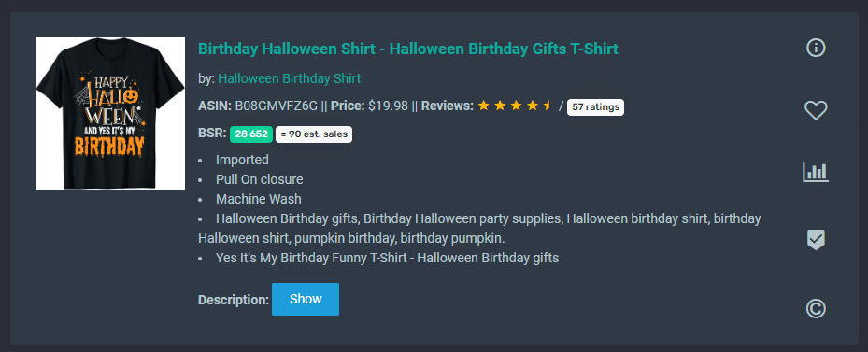Select the Imported bullet point
Screen dimensions: 868x352
[243, 160]
